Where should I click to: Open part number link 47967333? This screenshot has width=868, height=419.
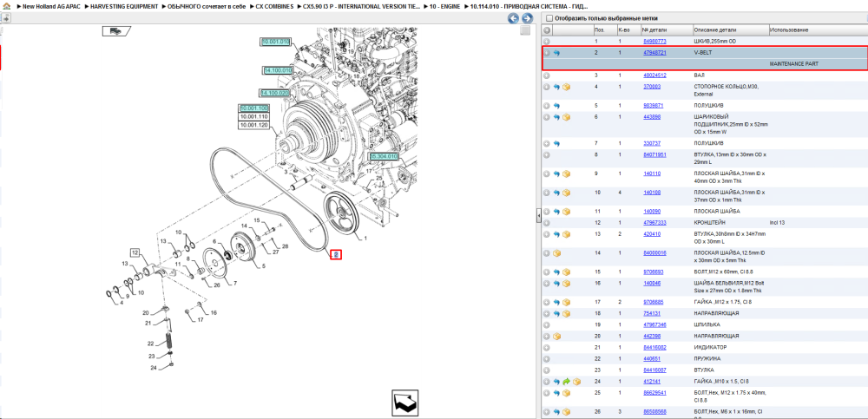[x=654, y=222]
